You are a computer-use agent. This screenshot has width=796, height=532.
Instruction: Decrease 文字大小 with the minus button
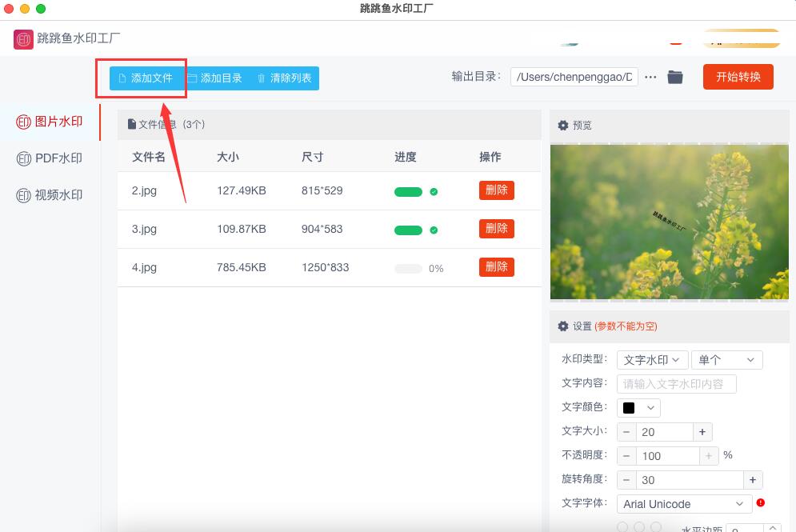click(626, 432)
